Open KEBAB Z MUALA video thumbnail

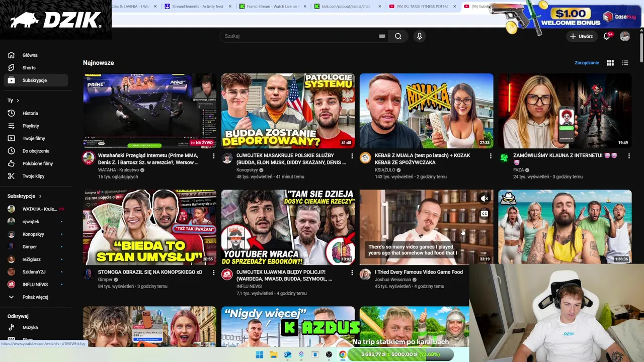coord(426,111)
